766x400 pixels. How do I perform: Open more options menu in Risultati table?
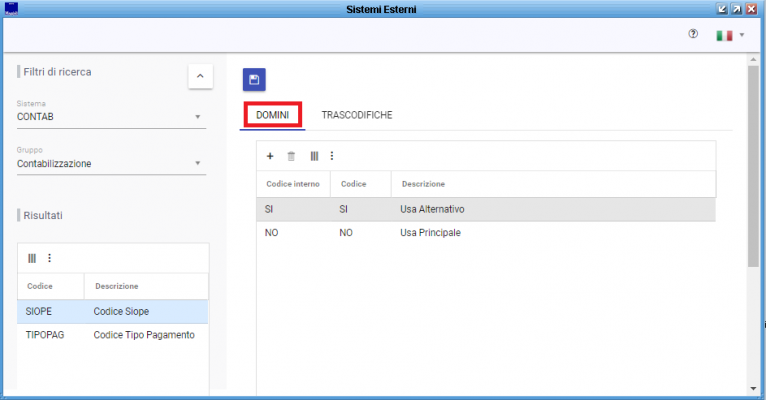click(49, 258)
